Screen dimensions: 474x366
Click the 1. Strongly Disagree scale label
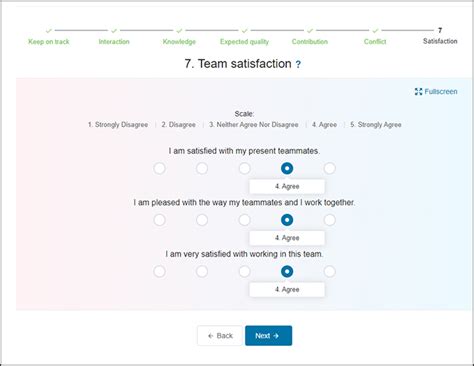[118, 125]
